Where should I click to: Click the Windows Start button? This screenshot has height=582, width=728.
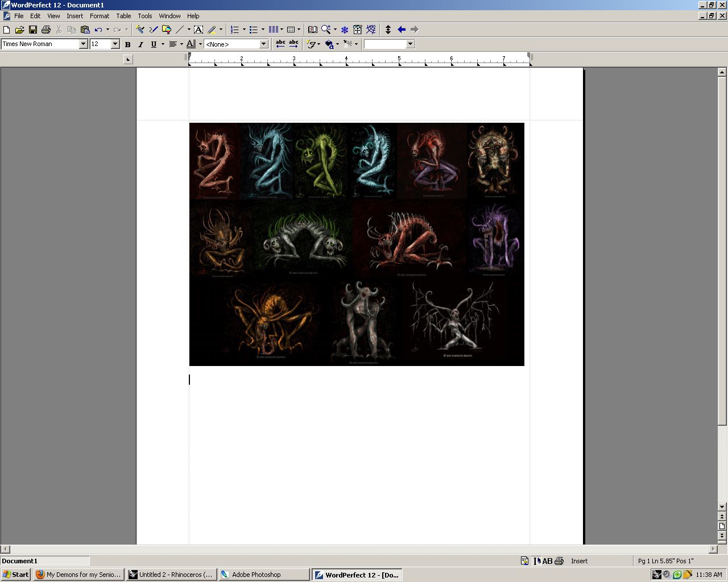(16, 575)
